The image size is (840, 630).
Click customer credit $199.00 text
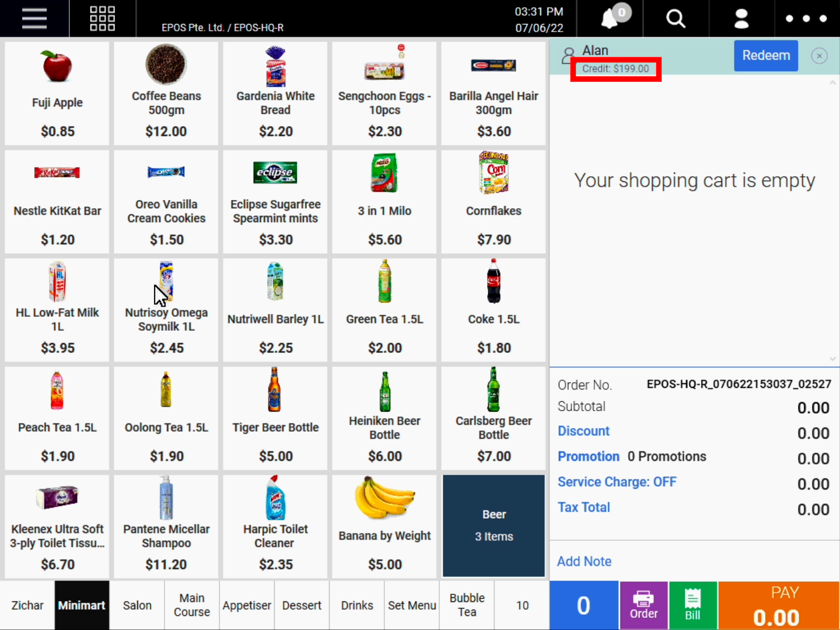615,69
